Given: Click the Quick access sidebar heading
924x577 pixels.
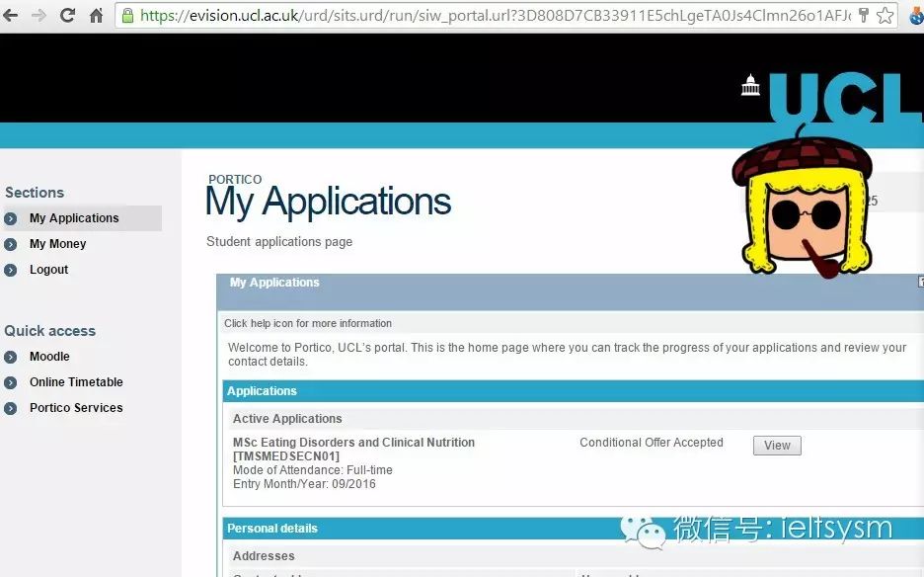Looking at the screenshot, I should pos(50,331).
